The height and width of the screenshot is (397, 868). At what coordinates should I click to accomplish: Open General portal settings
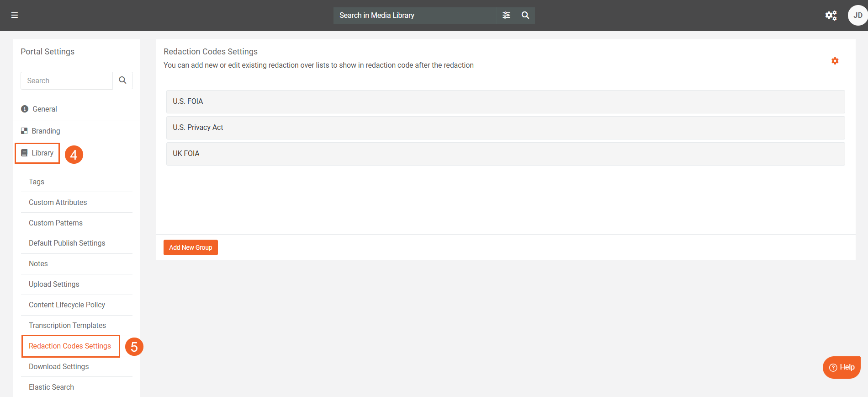click(x=45, y=109)
